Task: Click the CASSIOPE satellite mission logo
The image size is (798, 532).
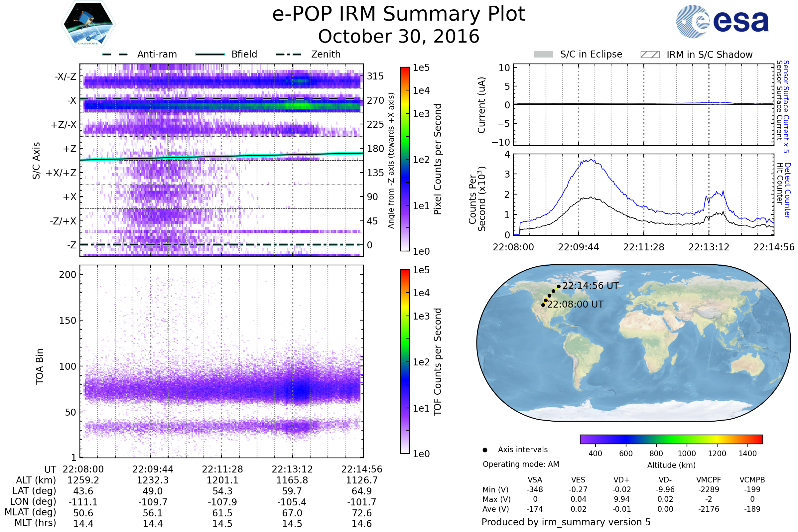Action: (x=88, y=24)
